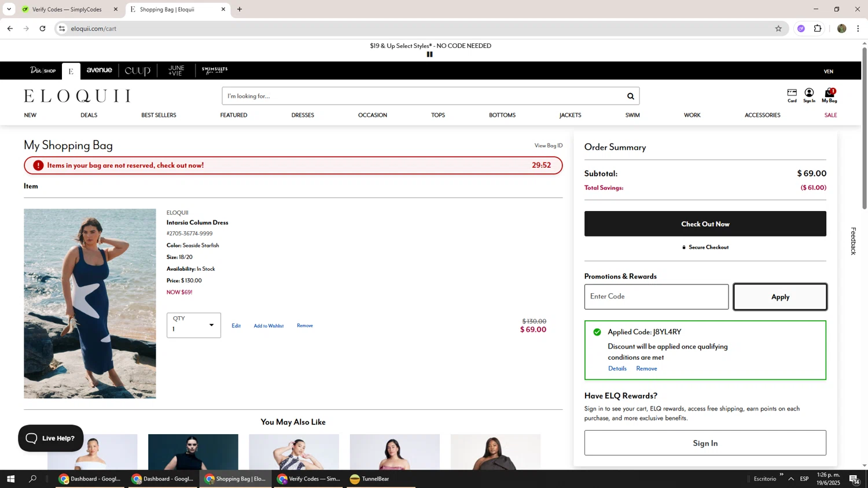The width and height of the screenshot is (868, 488).
Task: Click the Apply promo code button
Action: click(x=780, y=297)
